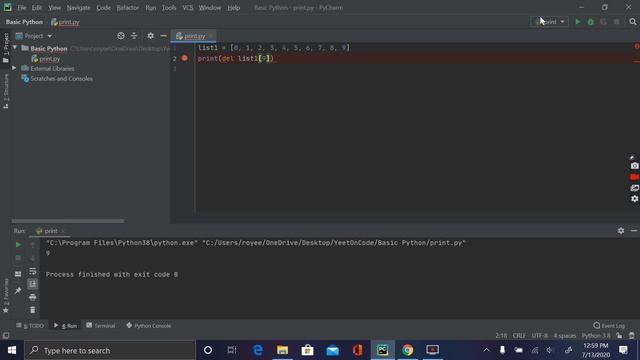Open the Edit menu

click(x=37, y=8)
